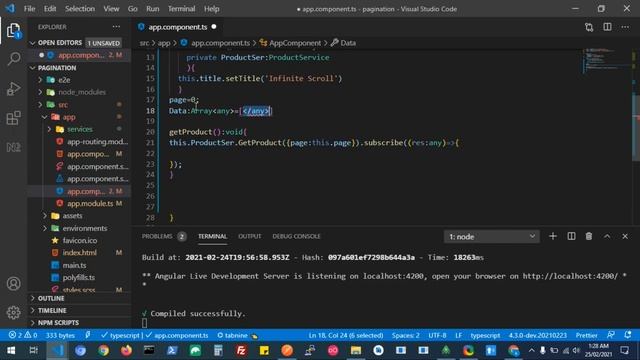Open Task View on taskbar
Viewport: 640px width, 360px height.
(33, 350)
